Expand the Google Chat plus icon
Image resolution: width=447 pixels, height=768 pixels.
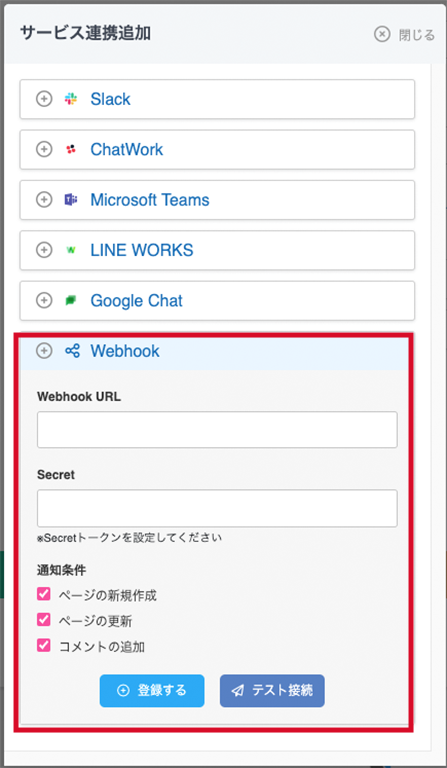[x=44, y=300]
